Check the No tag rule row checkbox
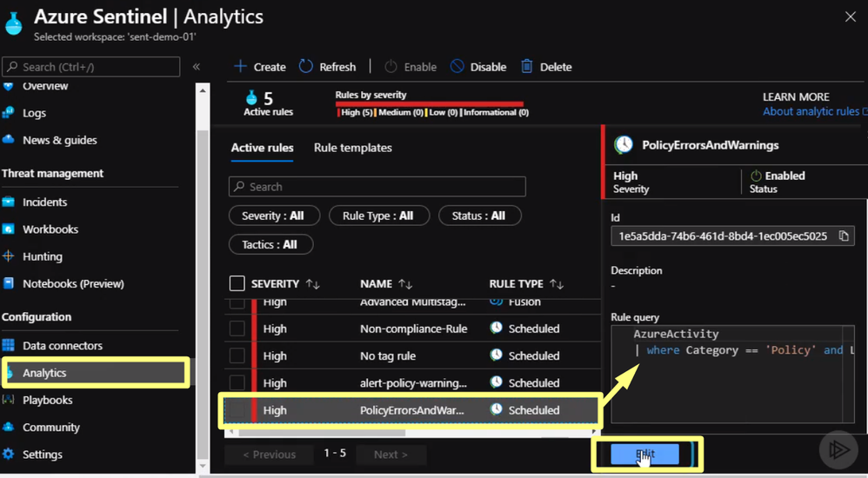This screenshot has height=478, width=868. point(237,355)
